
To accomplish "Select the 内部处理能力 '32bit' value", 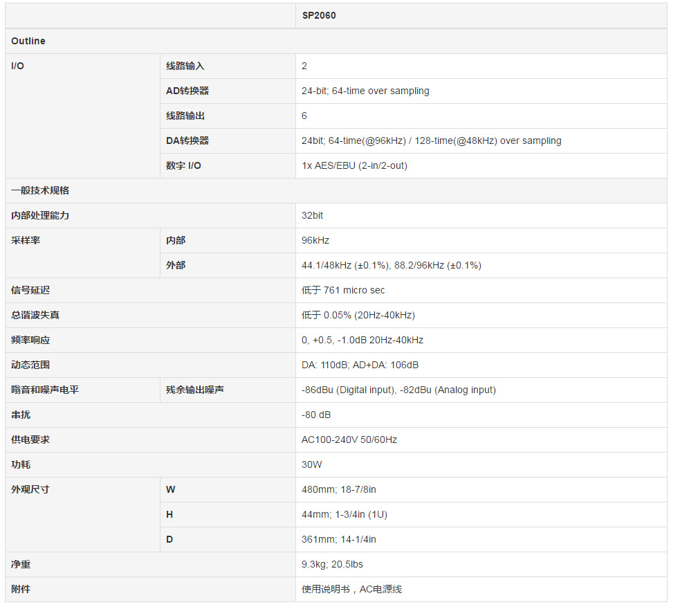I will (x=313, y=215).
